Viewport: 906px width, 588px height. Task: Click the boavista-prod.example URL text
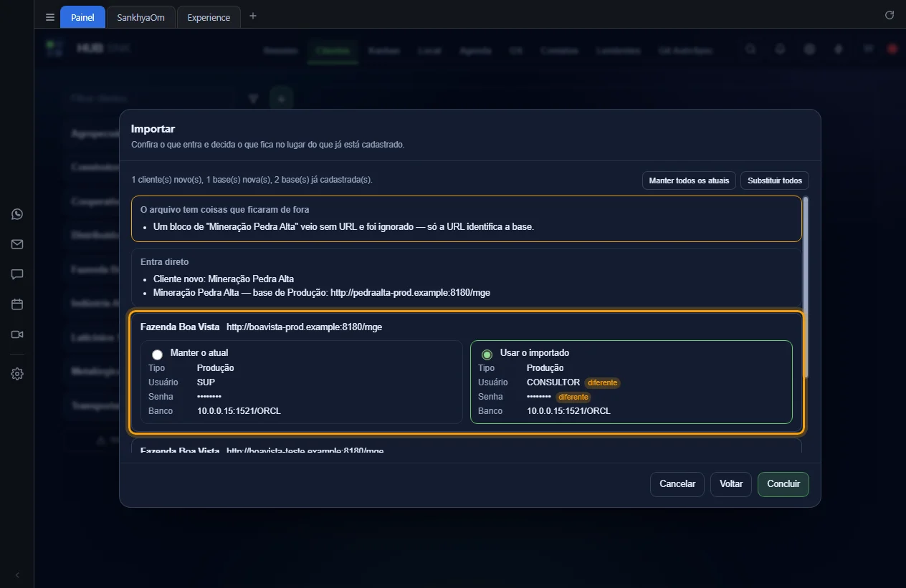click(x=304, y=327)
